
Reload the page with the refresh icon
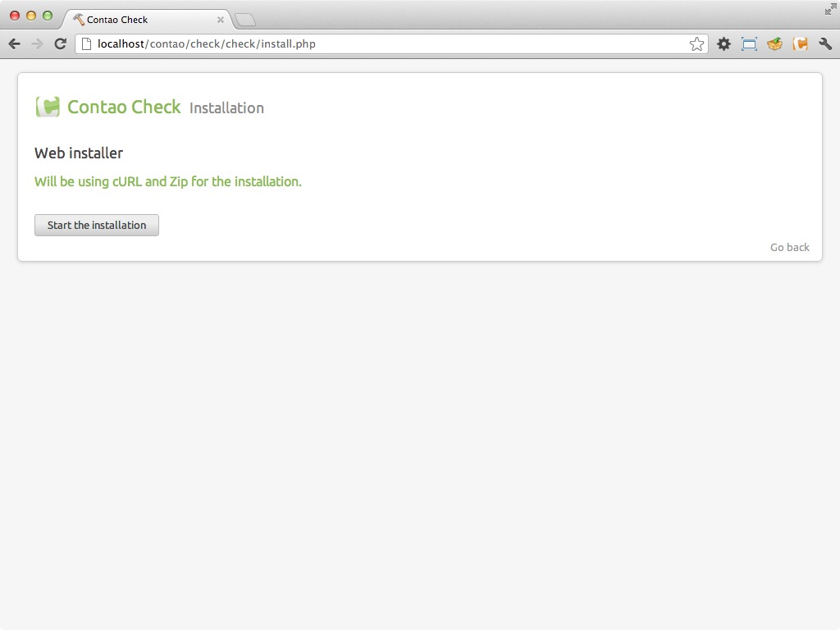click(60, 44)
